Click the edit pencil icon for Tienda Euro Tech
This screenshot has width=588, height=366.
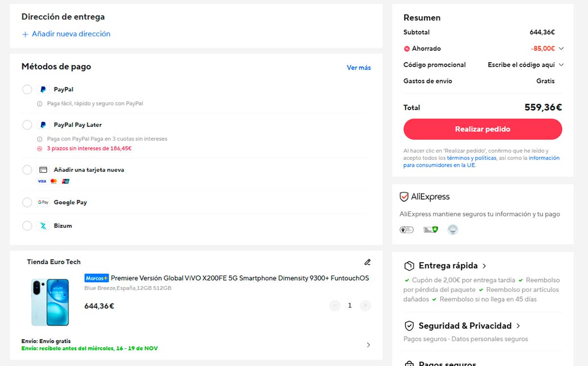click(x=367, y=262)
